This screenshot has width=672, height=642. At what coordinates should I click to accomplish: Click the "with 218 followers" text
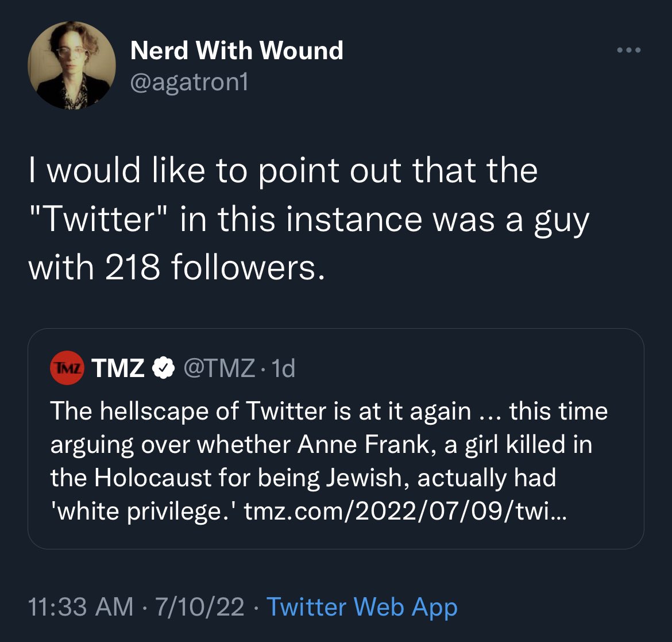(x=177, y=267)
